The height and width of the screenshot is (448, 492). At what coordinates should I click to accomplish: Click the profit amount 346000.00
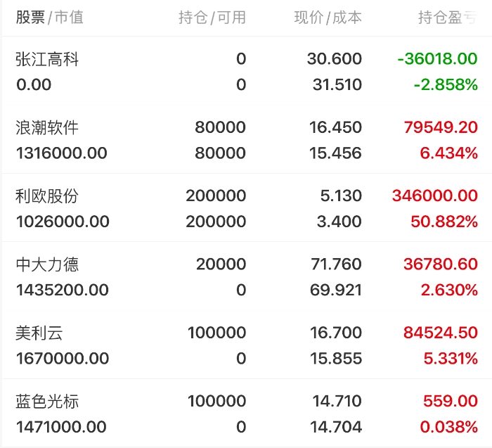(x=434, y=196)
